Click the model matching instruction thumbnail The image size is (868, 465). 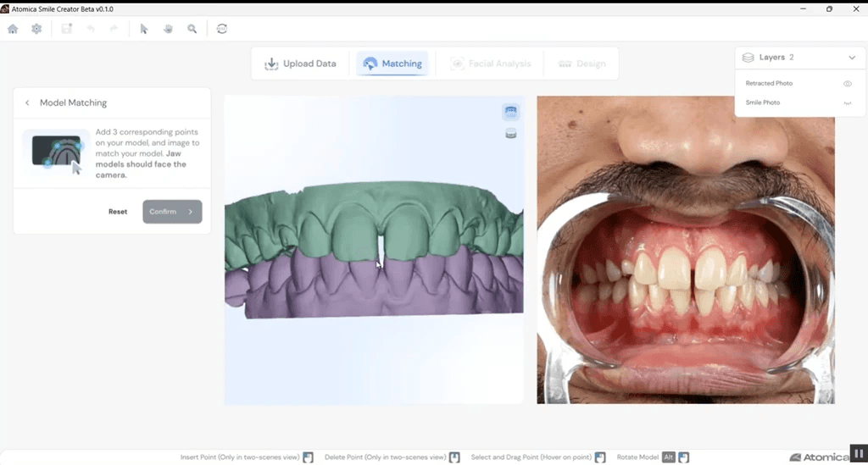click(57, 152)
